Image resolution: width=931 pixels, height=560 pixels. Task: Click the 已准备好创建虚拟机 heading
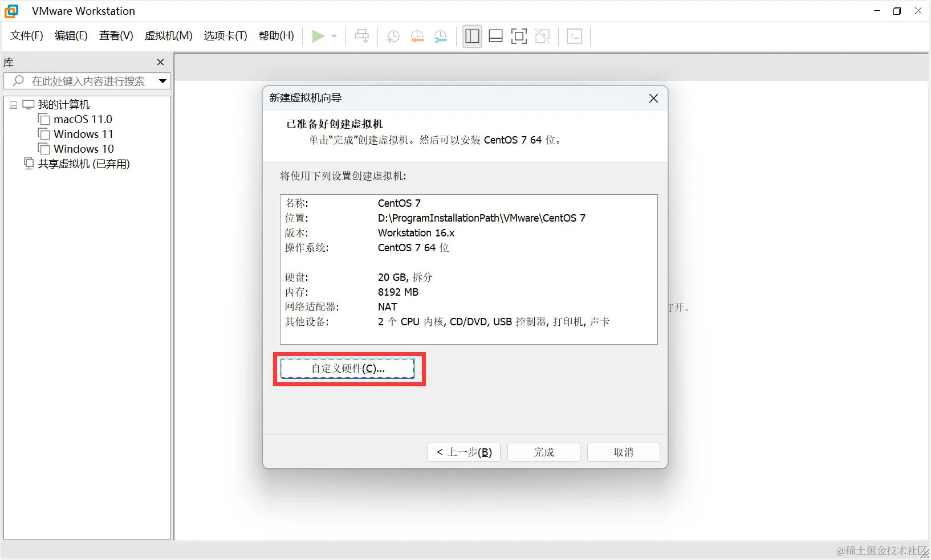(335, 124)
